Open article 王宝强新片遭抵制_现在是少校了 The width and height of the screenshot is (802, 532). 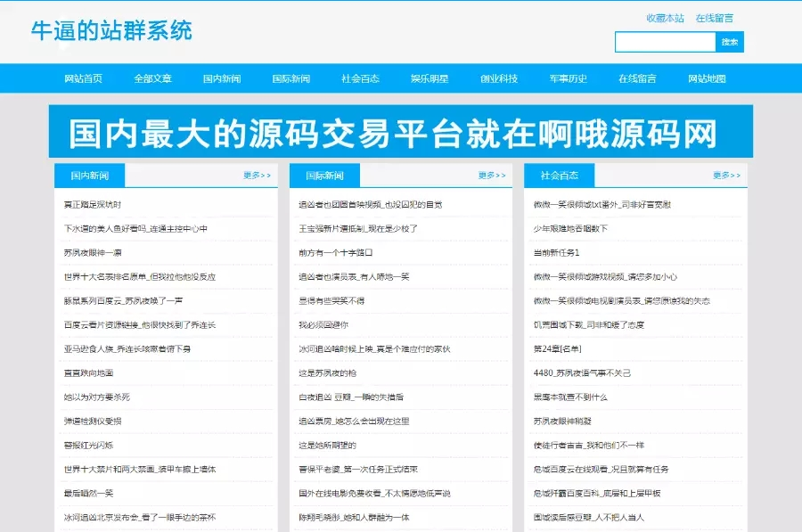358,229
